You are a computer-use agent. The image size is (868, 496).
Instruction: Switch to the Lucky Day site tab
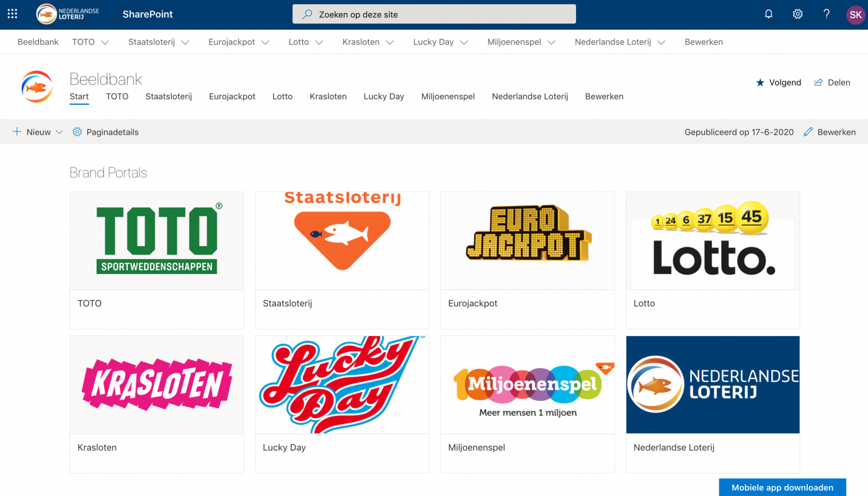pyautogui.click(x=384, y=97)
